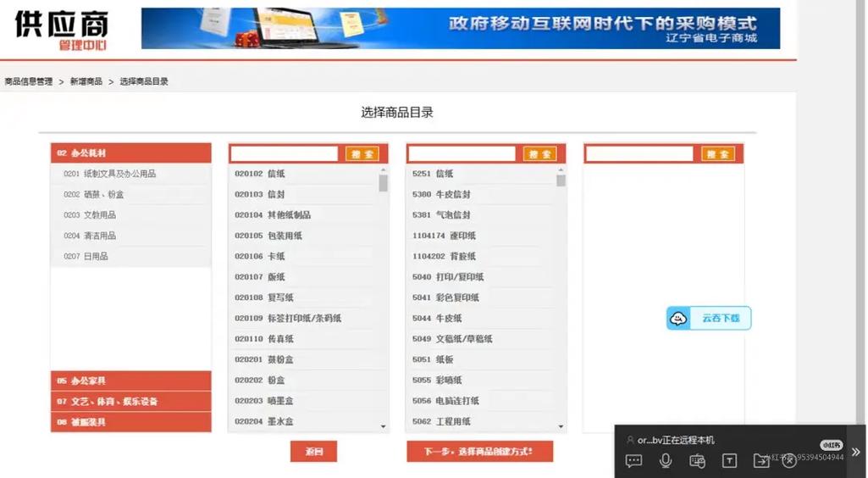Click the 选择商品目录 breadcrumb
This screenshot has width=868, height=478.
click(x=144, y=81)
